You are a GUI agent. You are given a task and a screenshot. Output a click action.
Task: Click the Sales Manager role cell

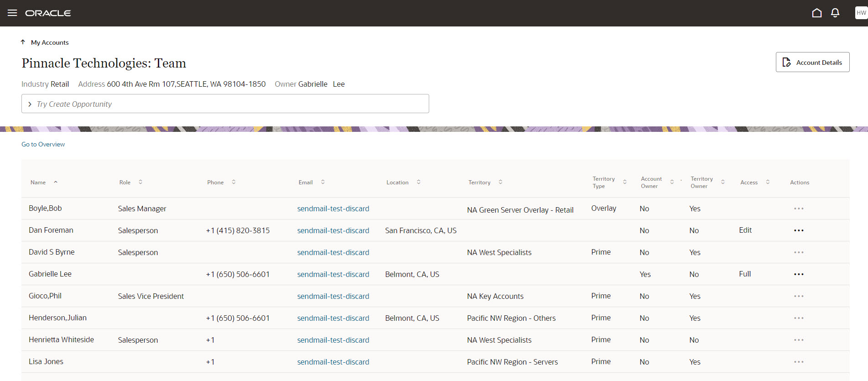142,209
